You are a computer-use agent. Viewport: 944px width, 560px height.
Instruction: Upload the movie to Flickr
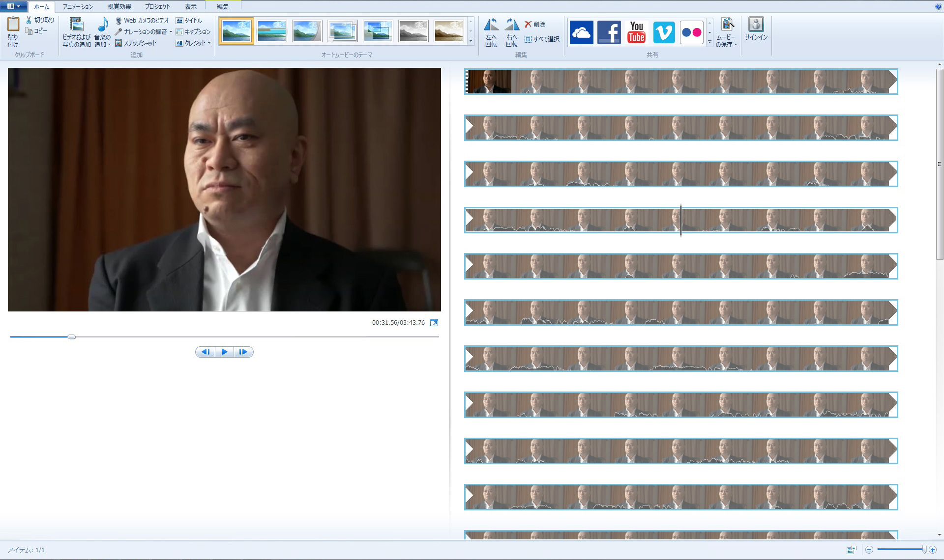(691, 32)
